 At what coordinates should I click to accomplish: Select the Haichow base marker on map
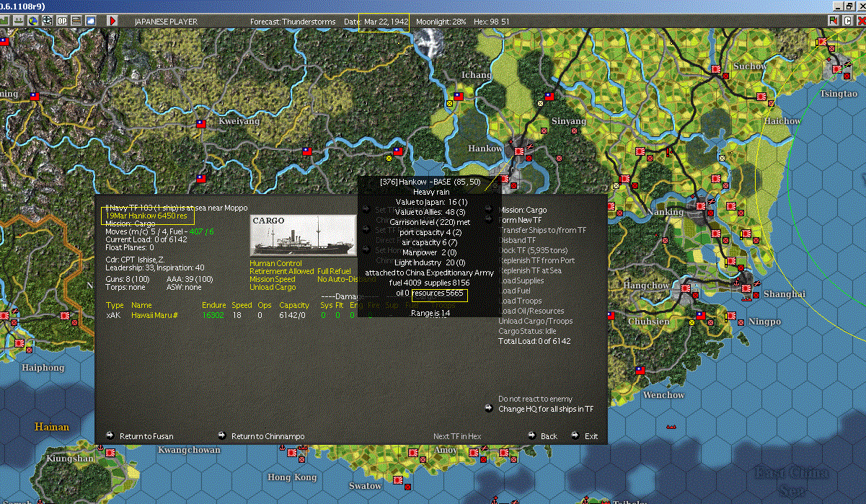(x=761, y=96)
